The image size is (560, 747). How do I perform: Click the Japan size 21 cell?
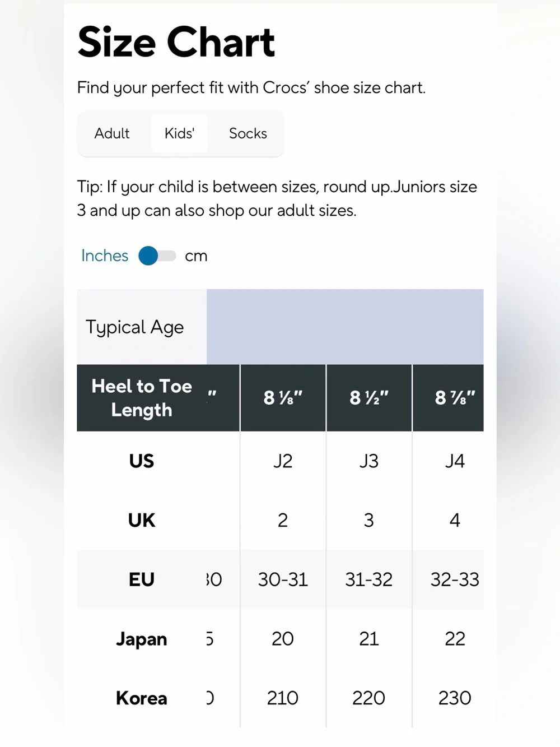coord(369,639)
